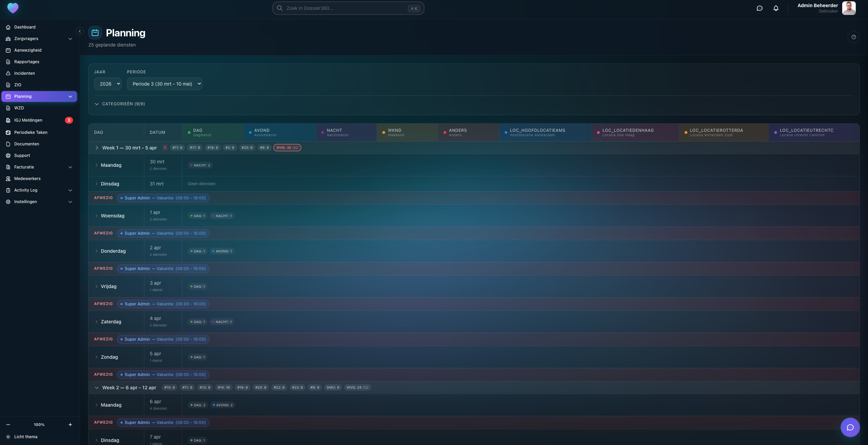Collapse the sidebar with arrow button
This screenshot has width=868, height=445.
(80, 31)
